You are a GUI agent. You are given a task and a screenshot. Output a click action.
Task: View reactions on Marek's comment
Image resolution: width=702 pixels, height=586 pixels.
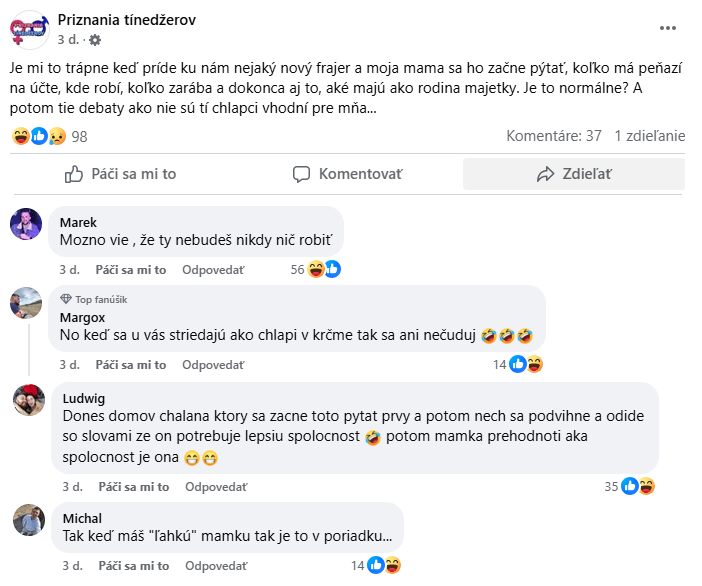click(324, 269)
